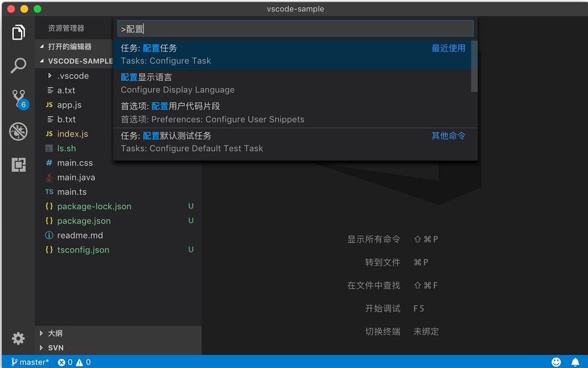Open the Explorer view icon
Viewport: 588px width, 368px height.
coord(19,32)
